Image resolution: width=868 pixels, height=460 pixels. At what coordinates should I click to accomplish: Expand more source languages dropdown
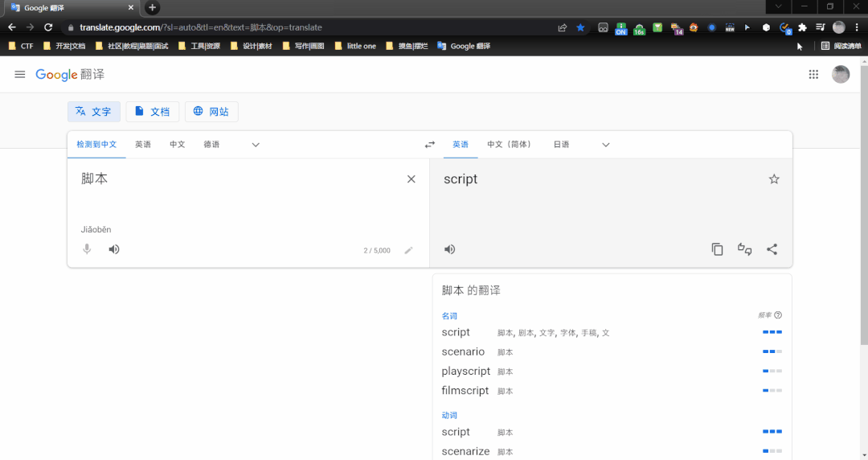256,145
